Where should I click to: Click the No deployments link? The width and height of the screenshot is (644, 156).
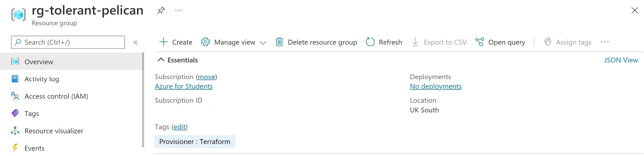[436, 86]
